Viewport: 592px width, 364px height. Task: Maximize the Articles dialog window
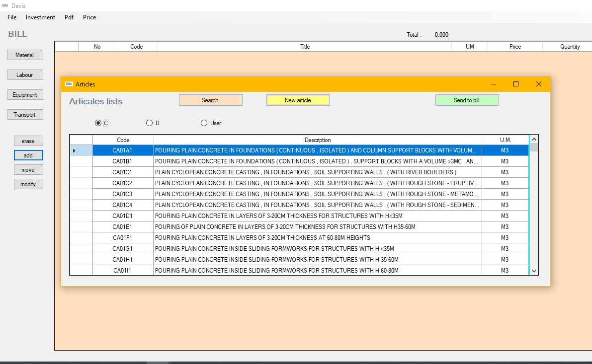point(516,84)
